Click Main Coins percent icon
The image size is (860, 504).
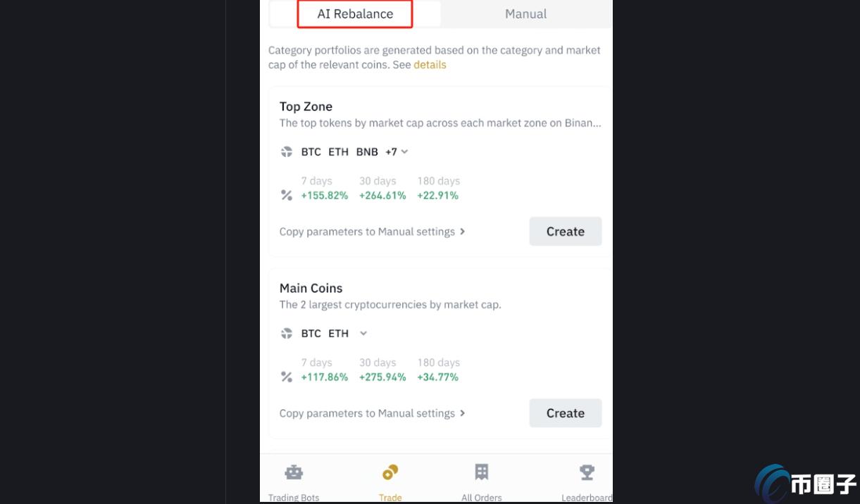pos(287,377)
